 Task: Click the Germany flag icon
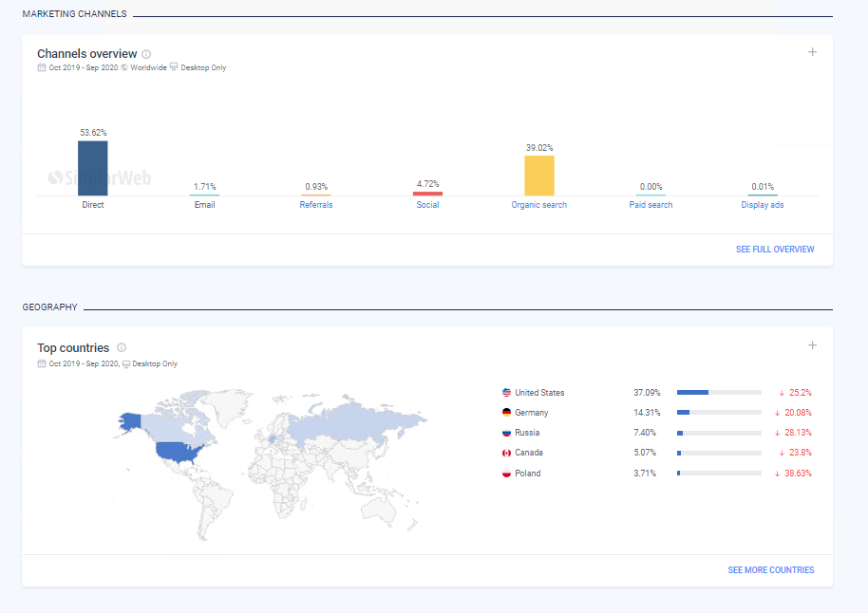[x=506, y=413]
